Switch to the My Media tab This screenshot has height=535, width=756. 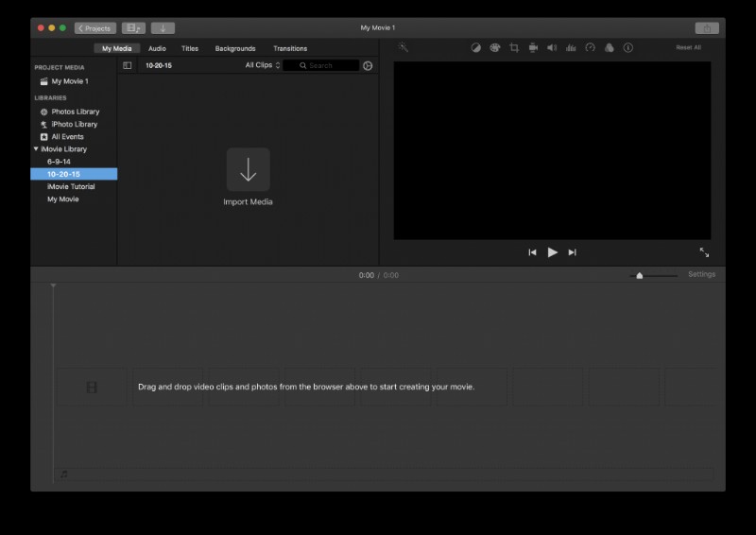click(x=116, y=48)
